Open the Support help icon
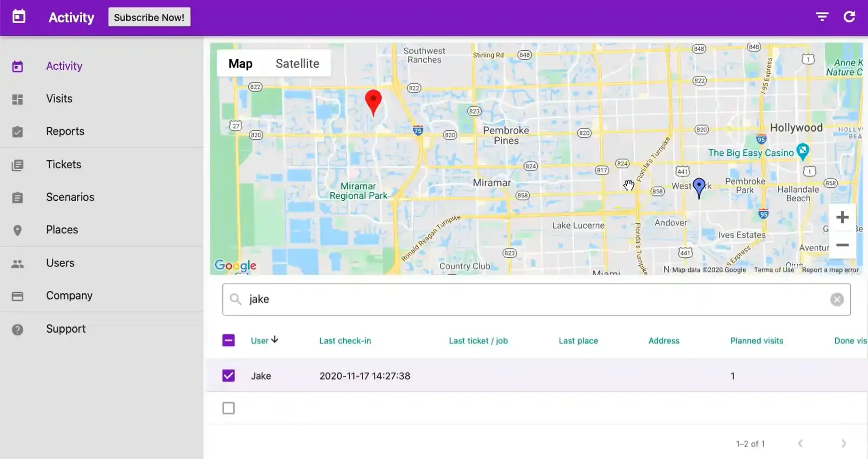Viewport: 868px width, 459px height. click(x=17, y=330)
